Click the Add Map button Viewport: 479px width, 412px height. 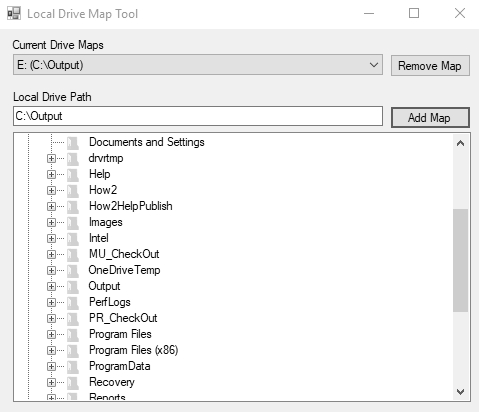[x=430, y=118]
